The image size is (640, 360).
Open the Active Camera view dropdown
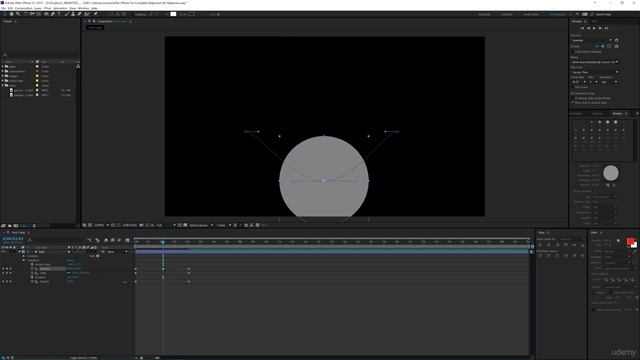(201, 225)
